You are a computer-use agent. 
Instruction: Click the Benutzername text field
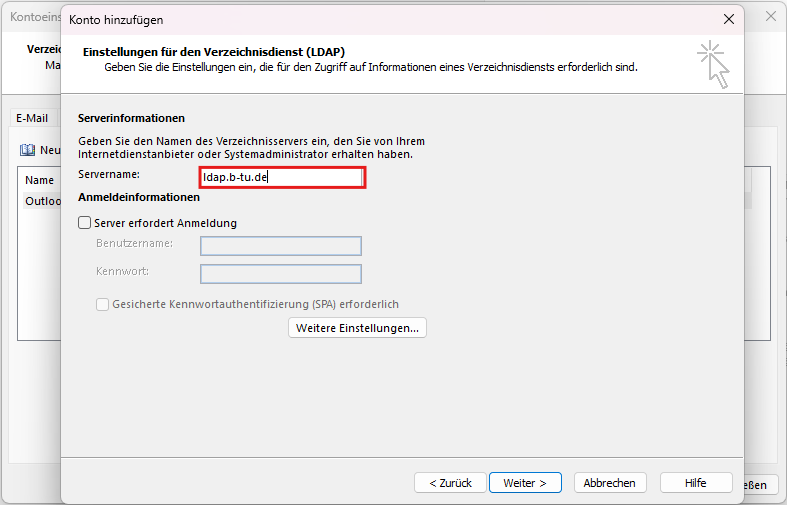281,246
